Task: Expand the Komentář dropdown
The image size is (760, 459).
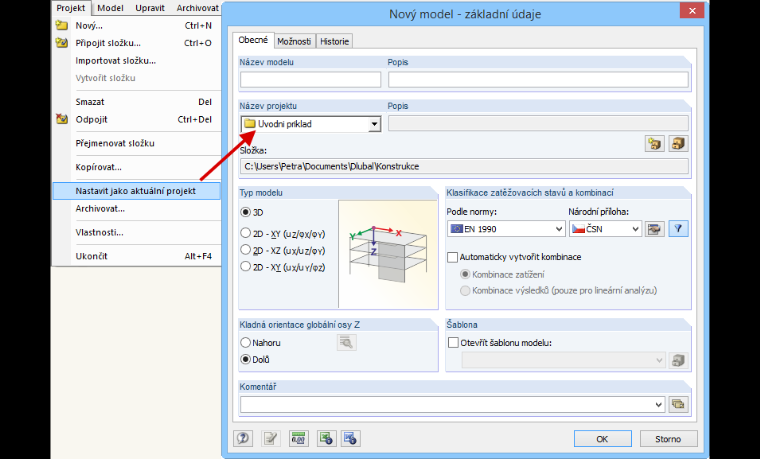Action: (x=659, y=404)
